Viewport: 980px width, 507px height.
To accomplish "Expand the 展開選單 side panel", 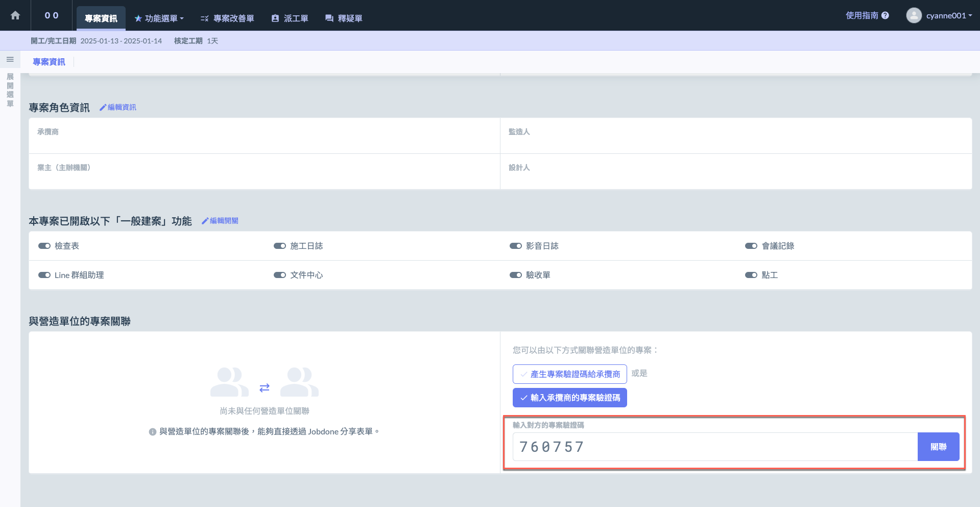I will point(10,90).
